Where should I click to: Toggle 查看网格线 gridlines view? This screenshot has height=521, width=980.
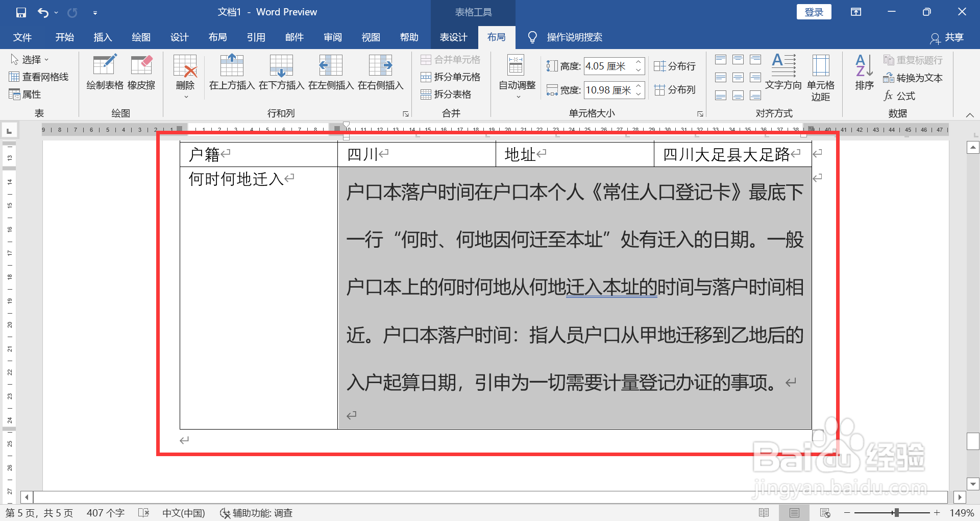(39, 77)
